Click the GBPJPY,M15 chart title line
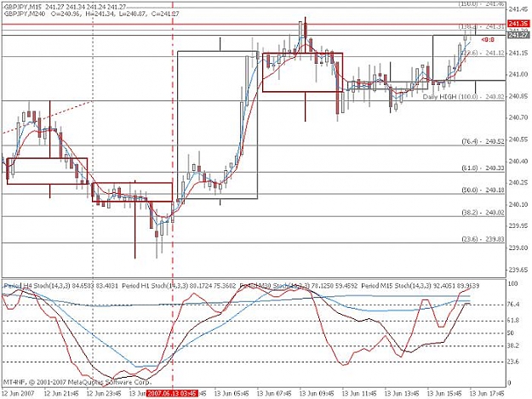 coord(66,8)
